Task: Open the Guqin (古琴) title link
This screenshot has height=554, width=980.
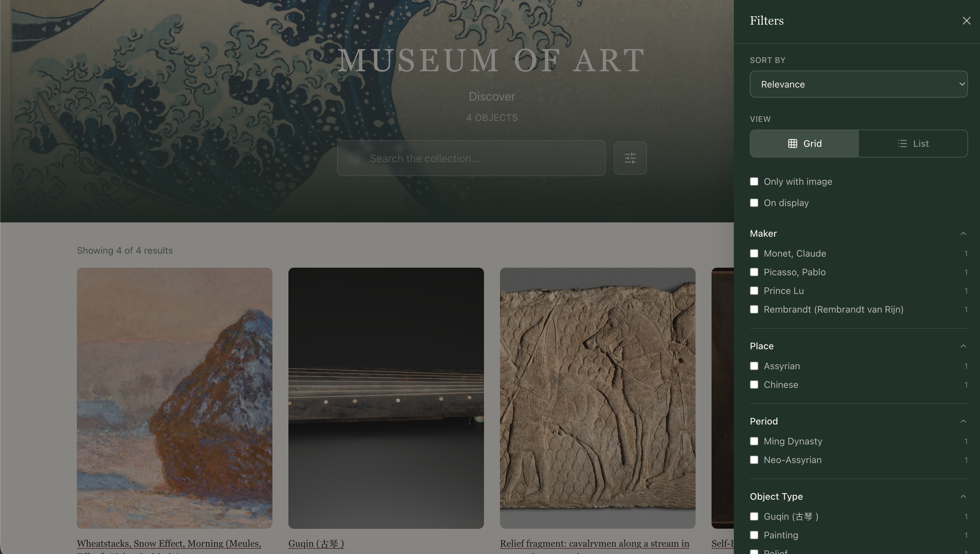Action: click(316, 544)
